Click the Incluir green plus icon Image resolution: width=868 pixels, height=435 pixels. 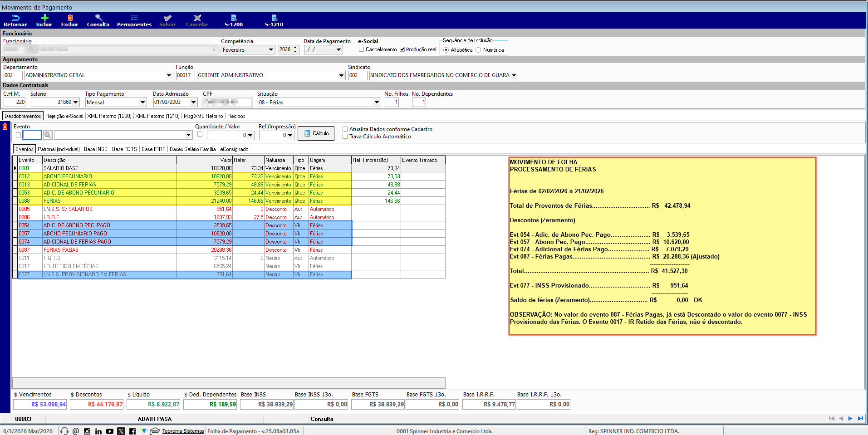click(x=44, y=18)
